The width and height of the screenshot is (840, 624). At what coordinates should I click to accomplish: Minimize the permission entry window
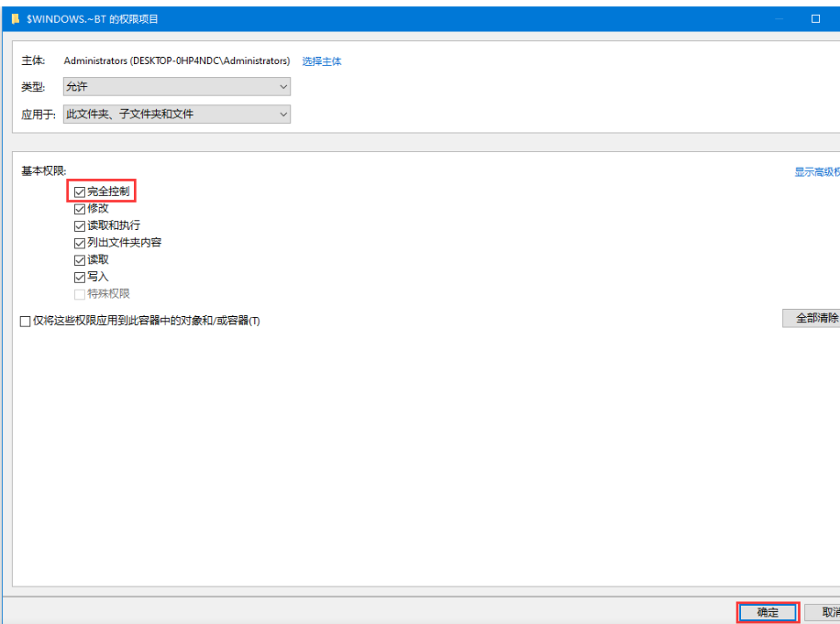click(x=779, y=18)
